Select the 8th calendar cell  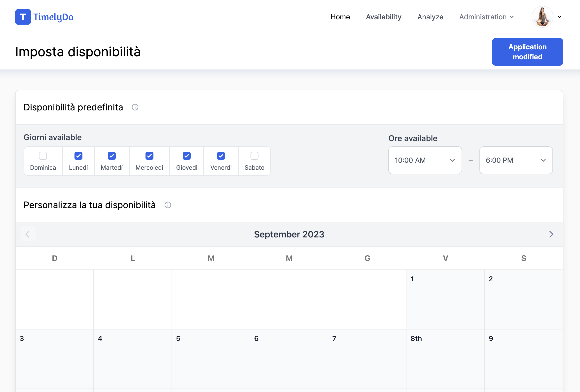(x=445, y=359)
